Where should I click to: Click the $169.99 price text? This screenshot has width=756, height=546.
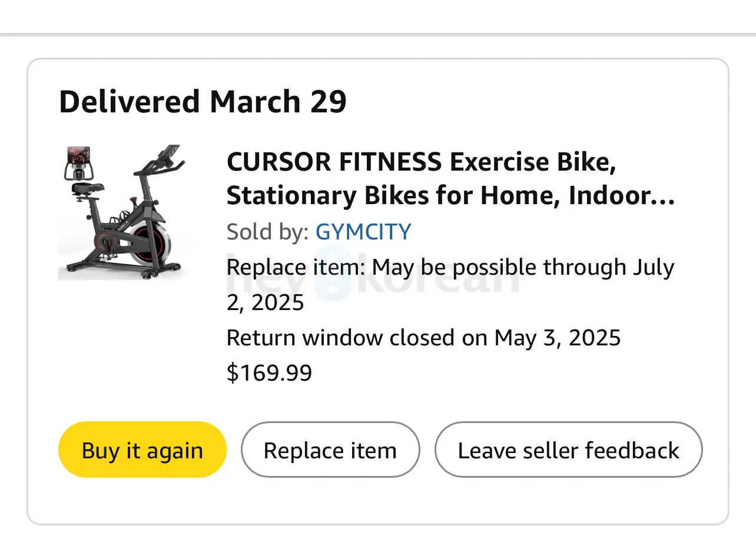tap(269, 373)
